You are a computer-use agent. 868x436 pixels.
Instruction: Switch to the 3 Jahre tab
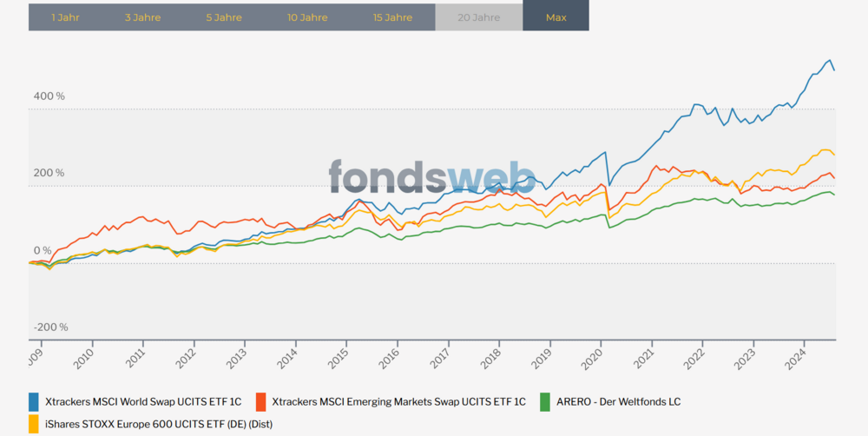[x=142, y=17]
